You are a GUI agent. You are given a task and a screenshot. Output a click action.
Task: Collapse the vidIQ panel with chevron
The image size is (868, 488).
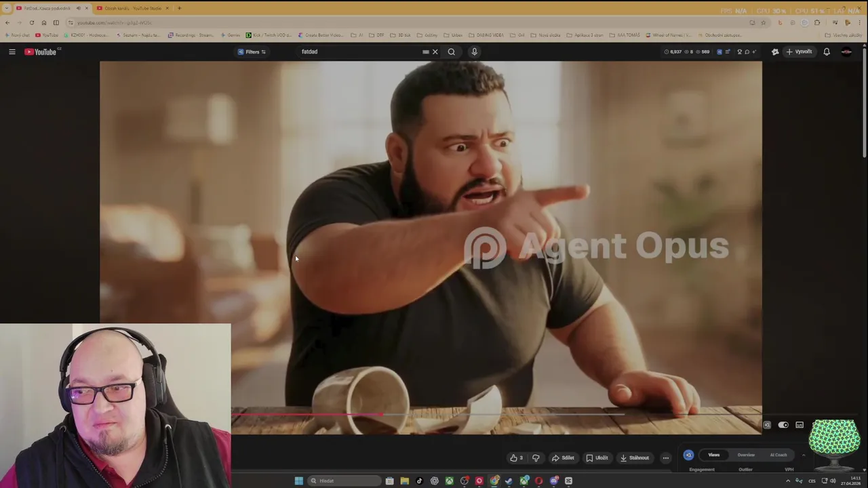tap(804, 455)
